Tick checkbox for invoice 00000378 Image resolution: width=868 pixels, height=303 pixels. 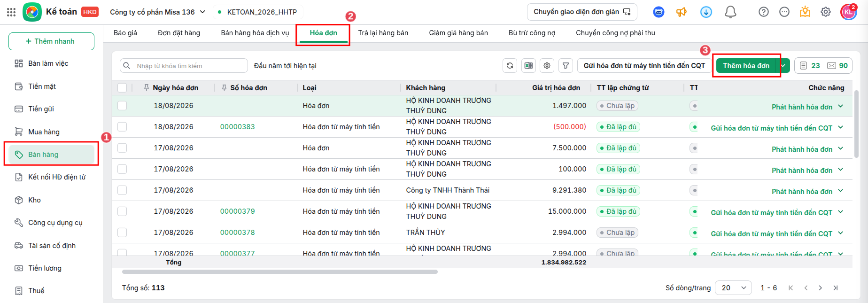point(122,233)
